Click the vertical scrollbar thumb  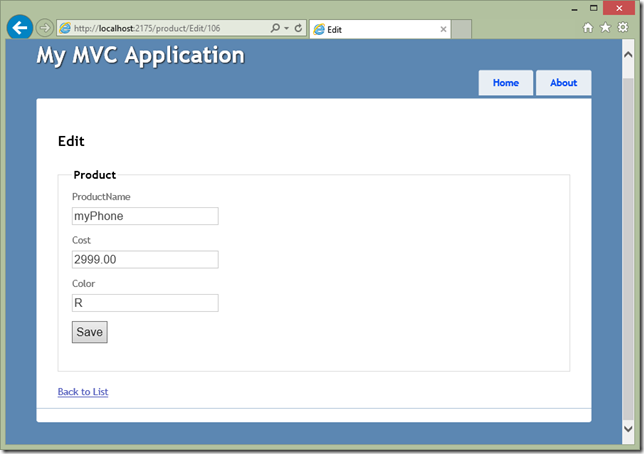[628, 249]
